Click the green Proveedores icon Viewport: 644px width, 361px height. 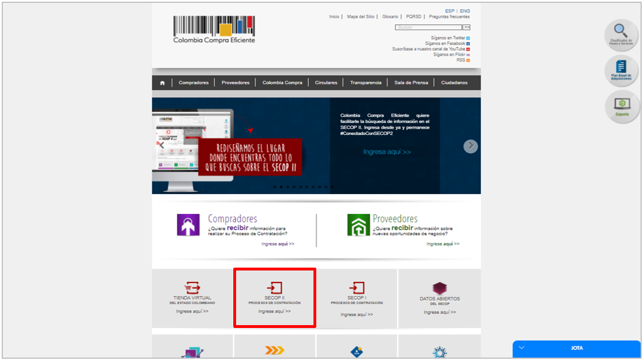click(x=358, y=225)
